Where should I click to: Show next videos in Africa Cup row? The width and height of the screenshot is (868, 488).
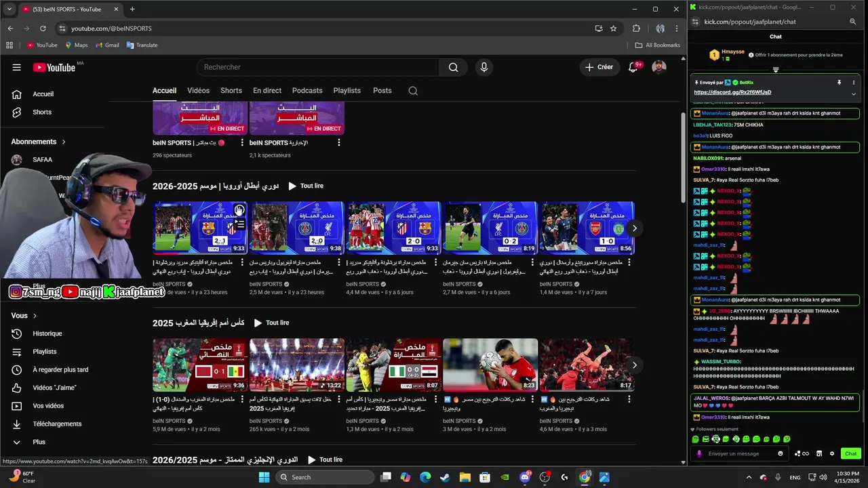(634, 365)
